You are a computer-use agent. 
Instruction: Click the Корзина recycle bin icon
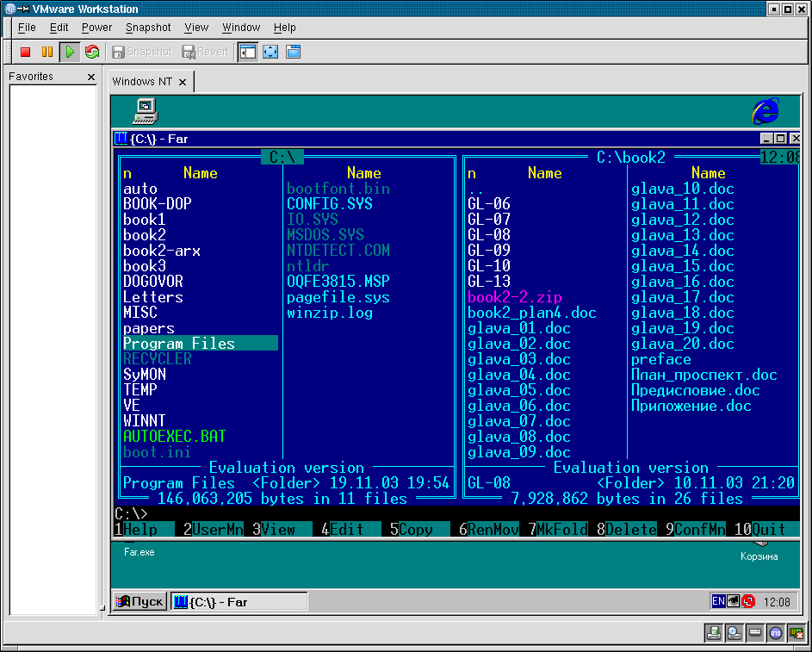[759, 552]
